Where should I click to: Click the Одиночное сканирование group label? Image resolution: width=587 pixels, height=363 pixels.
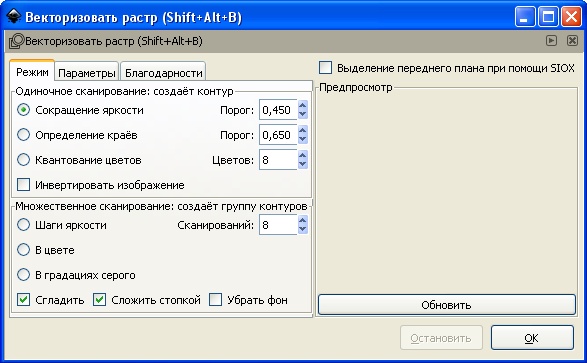(124, 91)
